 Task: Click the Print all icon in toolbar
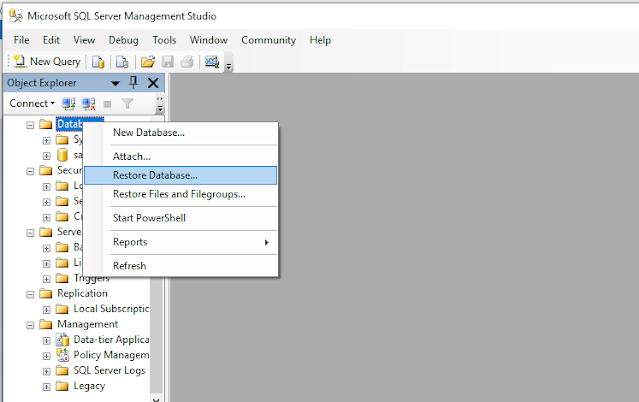click(187, 62)
